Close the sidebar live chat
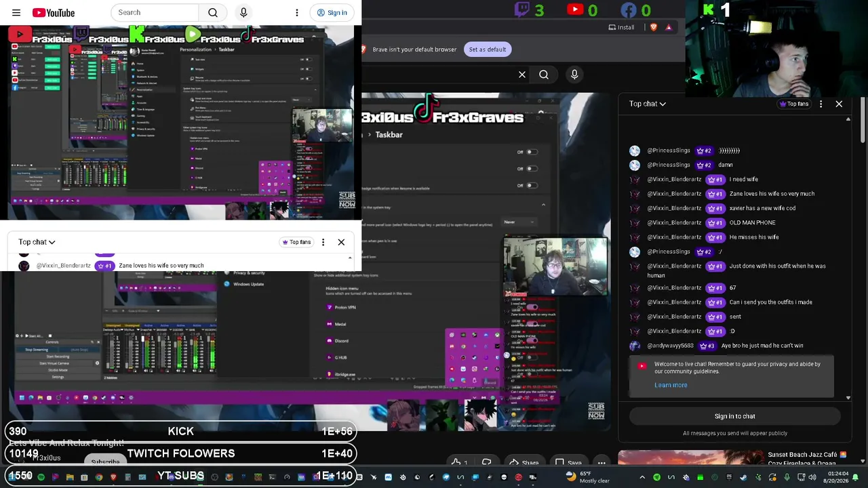Screen dimensions: 868x488 pos(839,104)
